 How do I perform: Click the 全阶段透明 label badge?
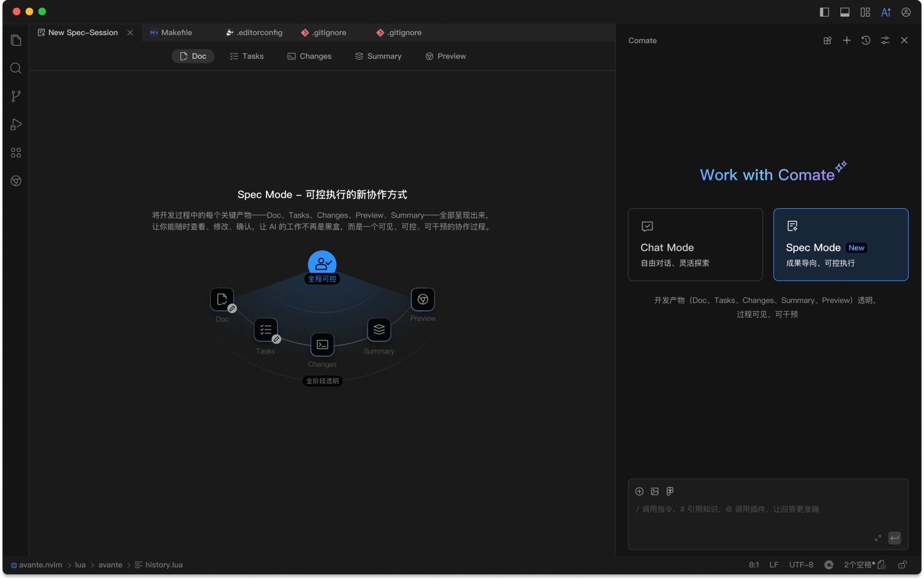point(322,381)
